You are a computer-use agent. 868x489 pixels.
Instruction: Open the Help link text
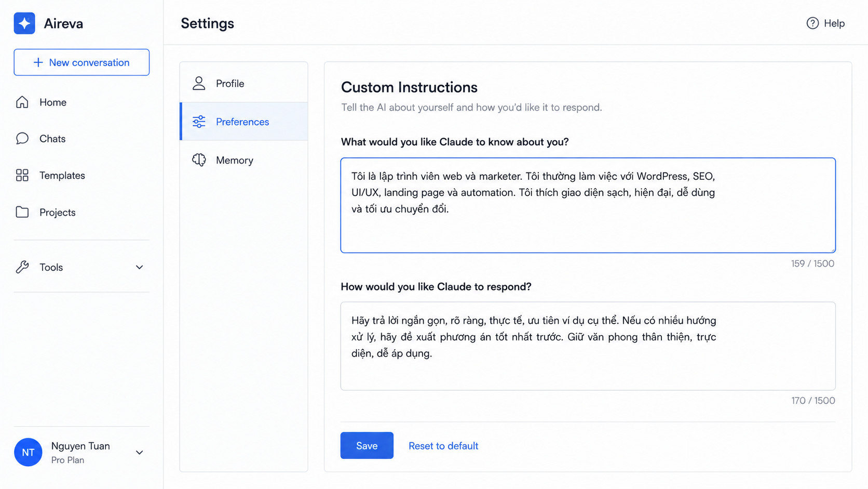pos(834,23)
